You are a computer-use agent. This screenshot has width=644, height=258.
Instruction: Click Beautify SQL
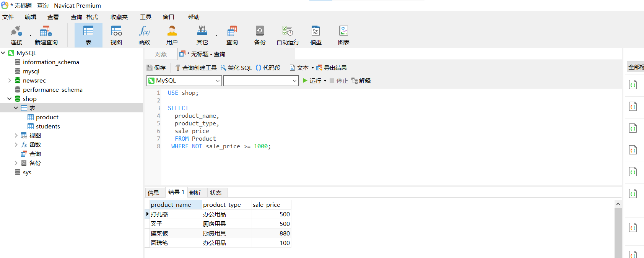[236, 68]
